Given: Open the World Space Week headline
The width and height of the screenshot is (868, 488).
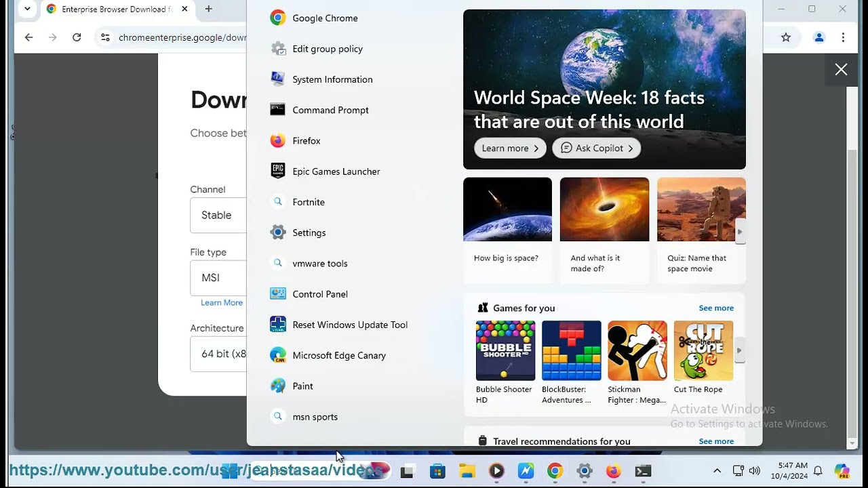Looking at the screenshot, I should tap(589, 110).
